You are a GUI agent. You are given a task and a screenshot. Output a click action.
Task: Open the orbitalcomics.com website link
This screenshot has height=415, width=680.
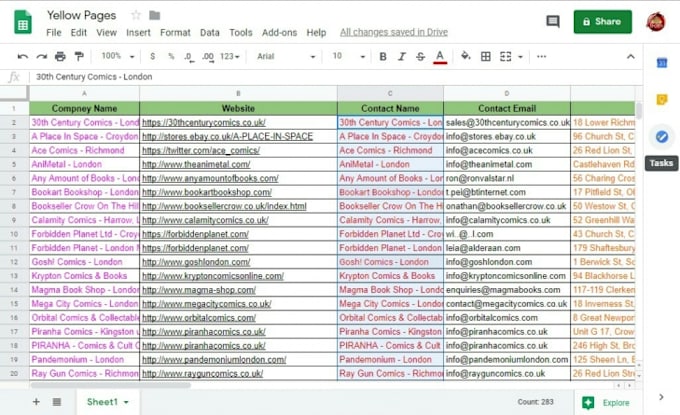tap(199, 318)
